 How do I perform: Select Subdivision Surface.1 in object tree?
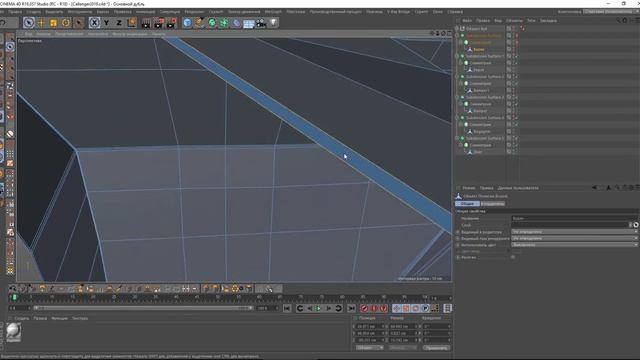pyautogui.click(x=484, y=56)
